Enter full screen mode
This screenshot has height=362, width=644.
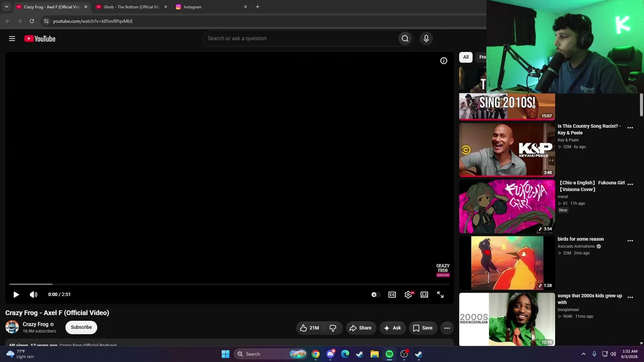[x=440, y=295]
